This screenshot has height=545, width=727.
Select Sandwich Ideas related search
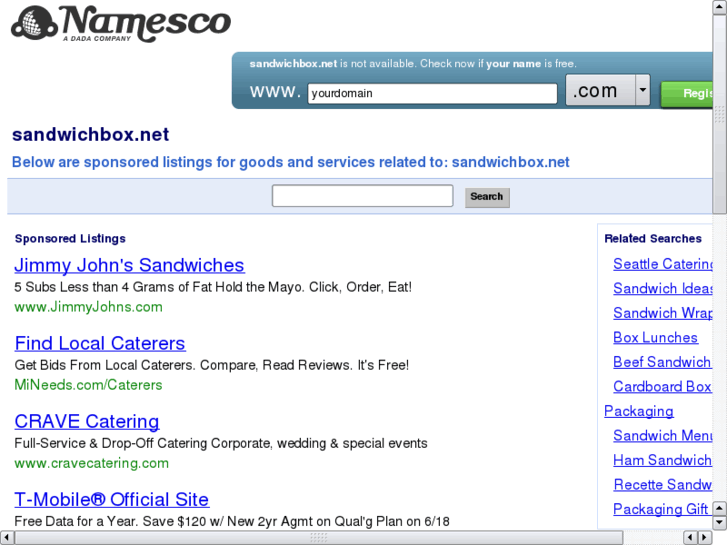[x=663, y=289]
